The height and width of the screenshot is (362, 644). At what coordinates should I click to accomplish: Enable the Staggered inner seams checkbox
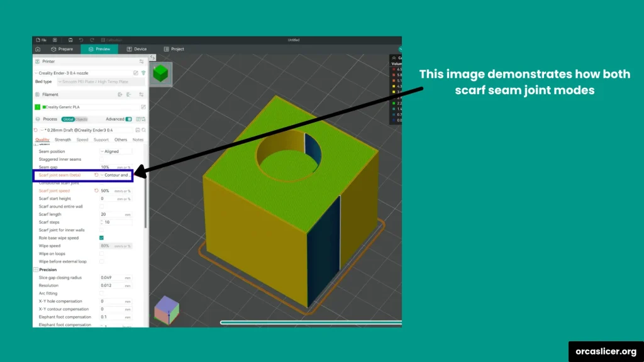point(102,160)
